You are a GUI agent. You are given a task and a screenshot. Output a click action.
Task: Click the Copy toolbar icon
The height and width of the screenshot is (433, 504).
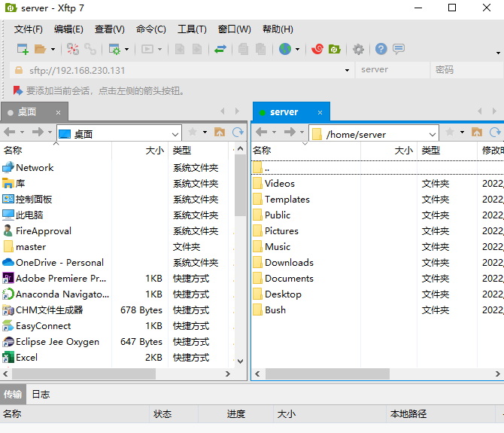point(243,49)
